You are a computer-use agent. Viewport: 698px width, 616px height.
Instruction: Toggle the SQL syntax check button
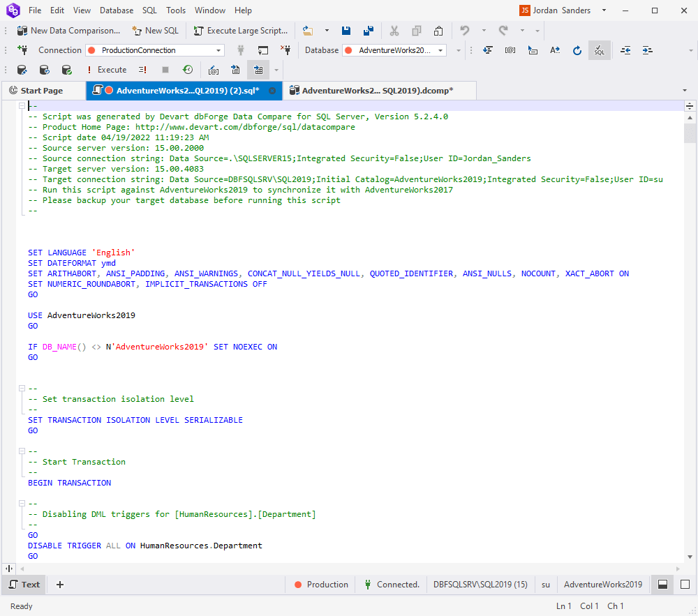(x=599, y=50)
